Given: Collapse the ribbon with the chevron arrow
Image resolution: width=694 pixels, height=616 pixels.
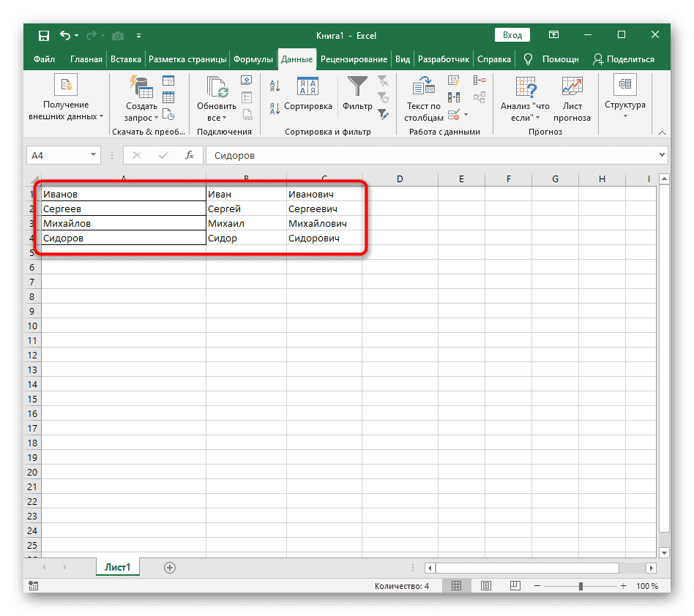Looking at the screenshot, I should (x=662, y=132).
